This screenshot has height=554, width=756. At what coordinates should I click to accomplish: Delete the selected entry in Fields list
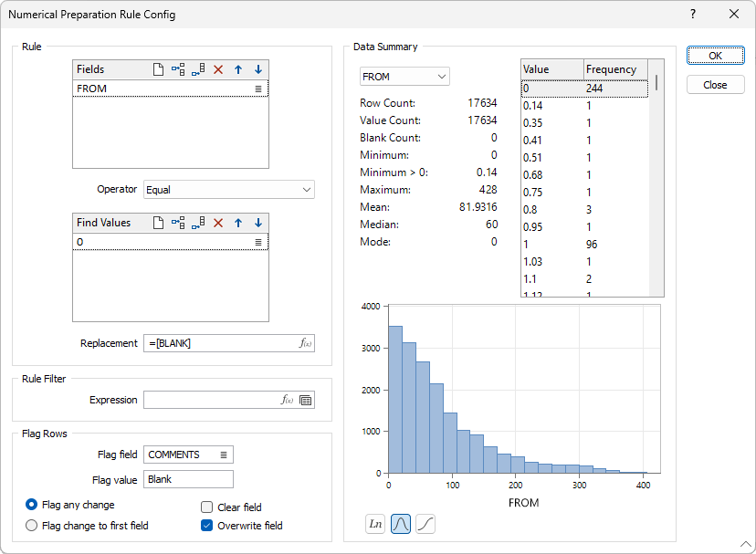pos(218,69)
